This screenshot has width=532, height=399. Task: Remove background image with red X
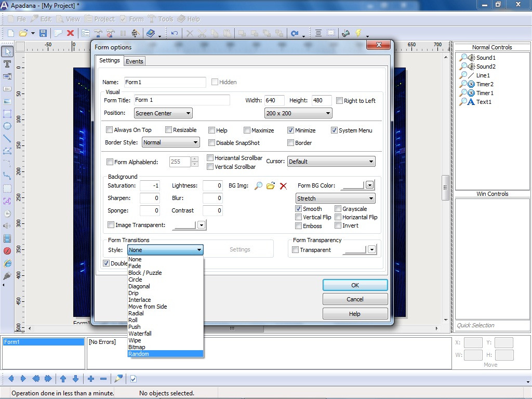tap(283, 185)
